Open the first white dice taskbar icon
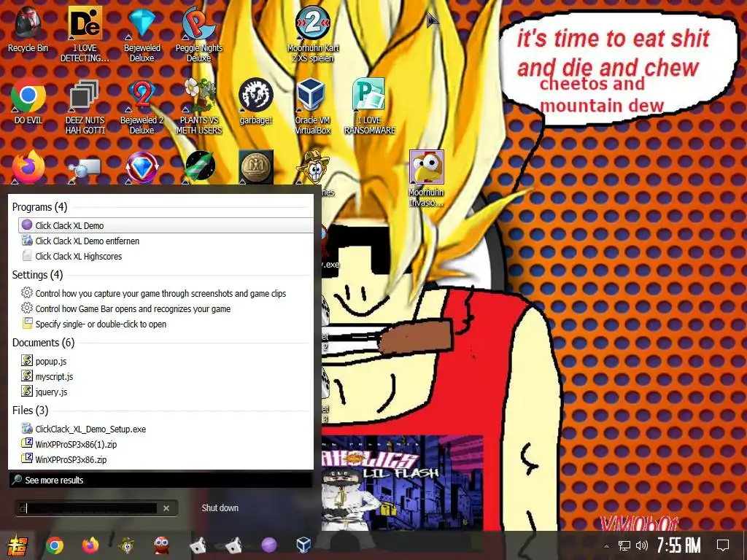 pos(198,545)
